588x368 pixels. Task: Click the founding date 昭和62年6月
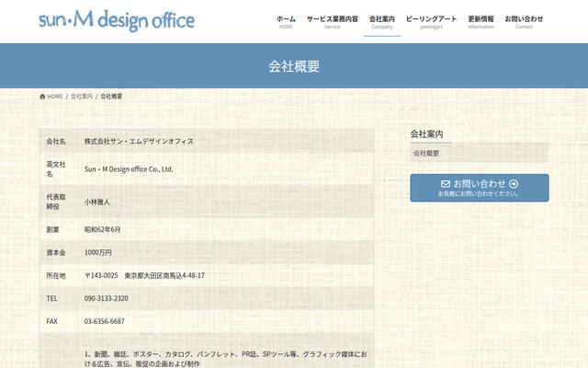(x=102, y=229)
